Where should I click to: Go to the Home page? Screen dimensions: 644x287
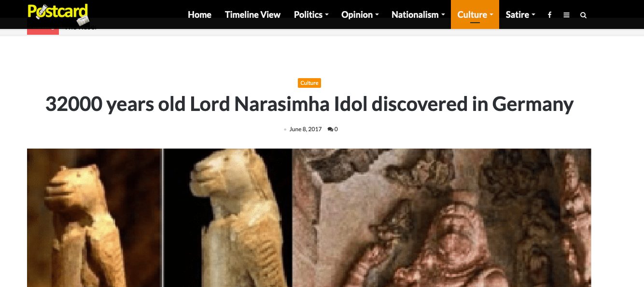click(x=199, y=14)
